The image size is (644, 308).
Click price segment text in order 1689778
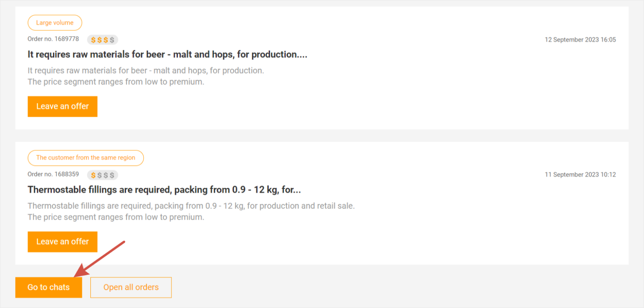click(116, 82)
